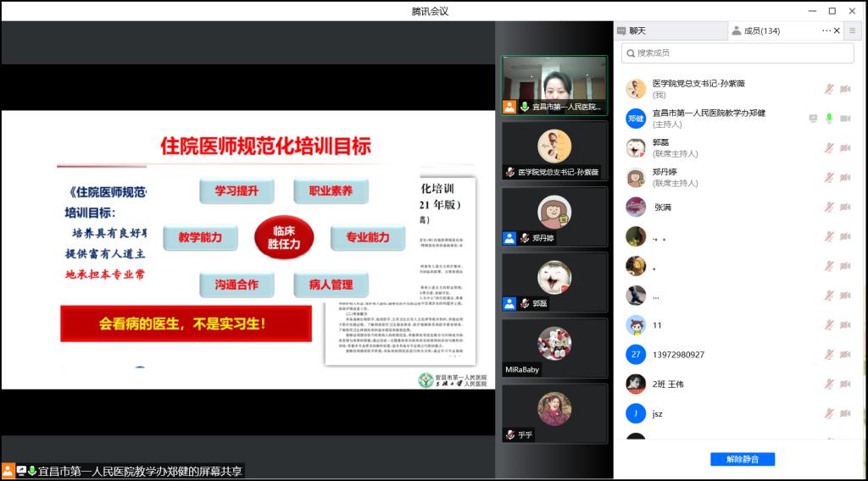The width and height of the screenshot is (868, 481).
Task: Click orange person icon in bottom status bar
Action: (x=8, y=471)
